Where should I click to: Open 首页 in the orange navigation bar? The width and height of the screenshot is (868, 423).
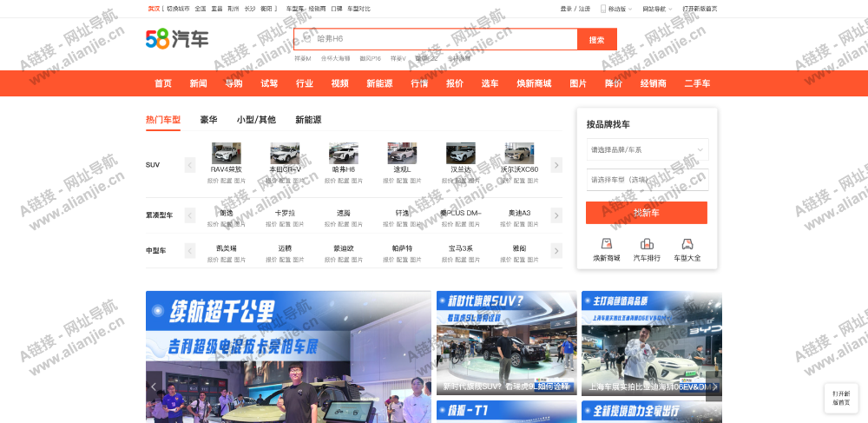pos(163,83)
